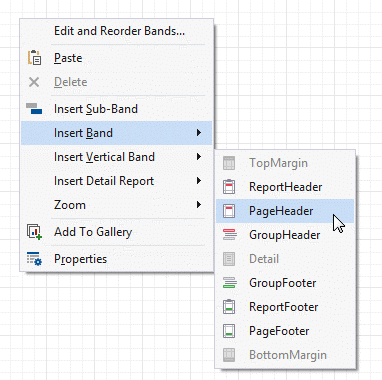Click the Add To Gallery icon

click(x=34, y=232)
